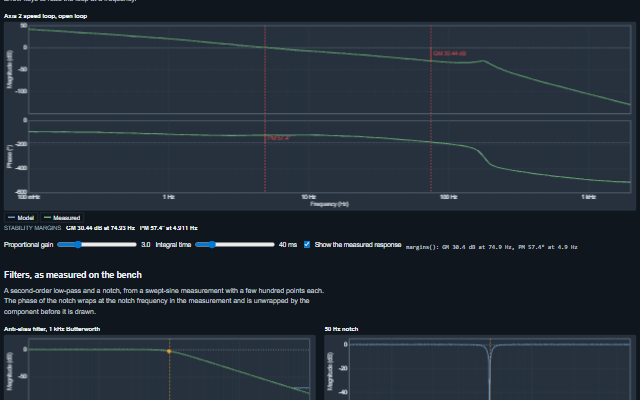Select the Show the measured response label
Screen dimensions: 640x400
pos(358,244)
